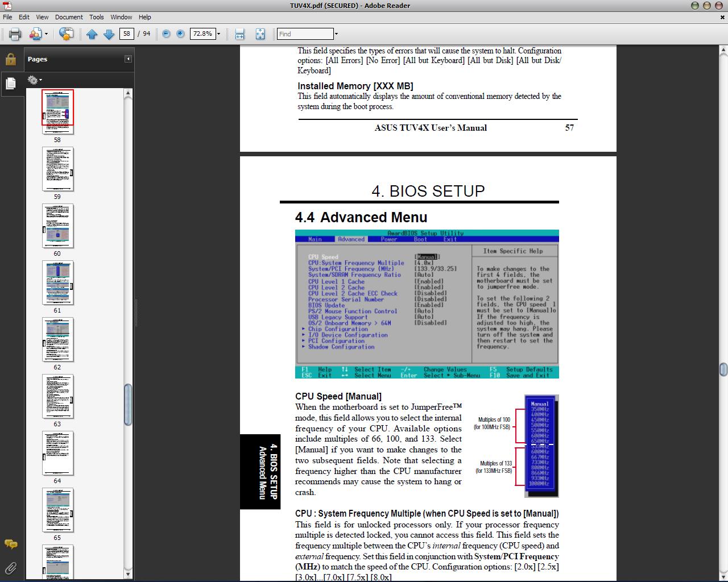Click the Print icon in toolbar
Image resolution: width=728 pixels, height=582 pixels.
(x=15, y=34)
